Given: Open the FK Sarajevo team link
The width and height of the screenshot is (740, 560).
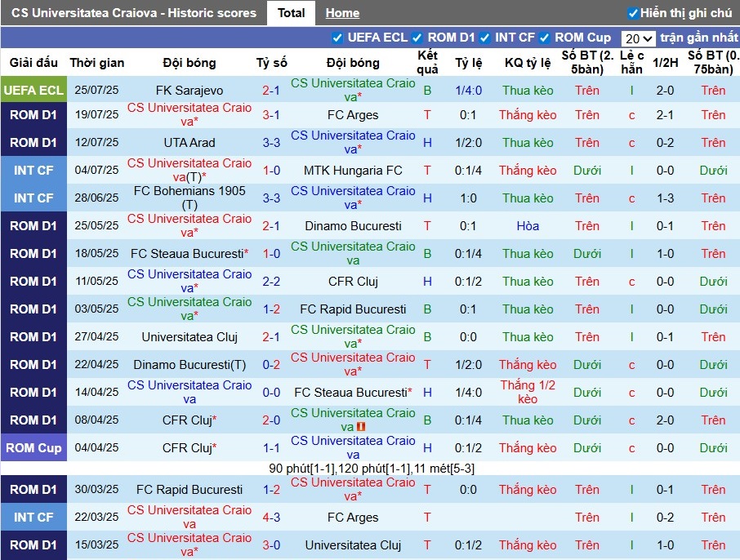Looking at the screenshot, I should coord(189,91).
